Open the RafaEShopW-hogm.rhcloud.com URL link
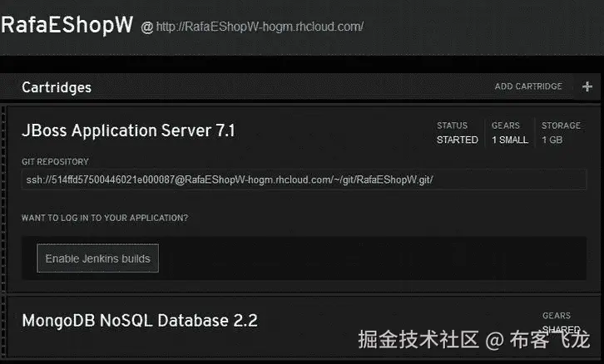 (260, 27)
